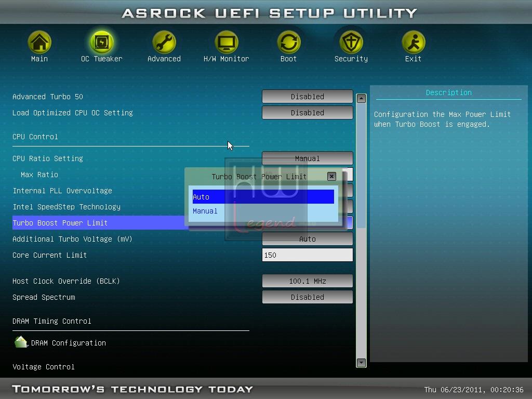
Task: Open CPU Ratio Setting Manual dropdown
Action: tap(308, 158)
